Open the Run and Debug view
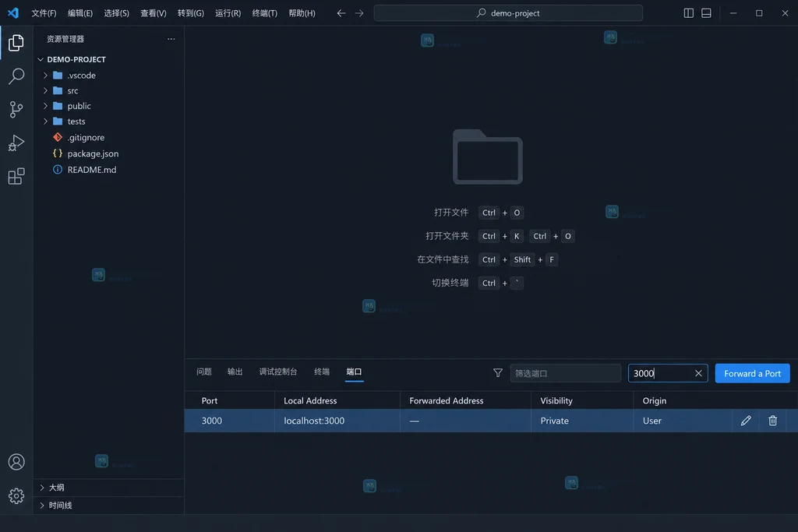This screenshot has width=798, height=532. click(x=16, y=143)
